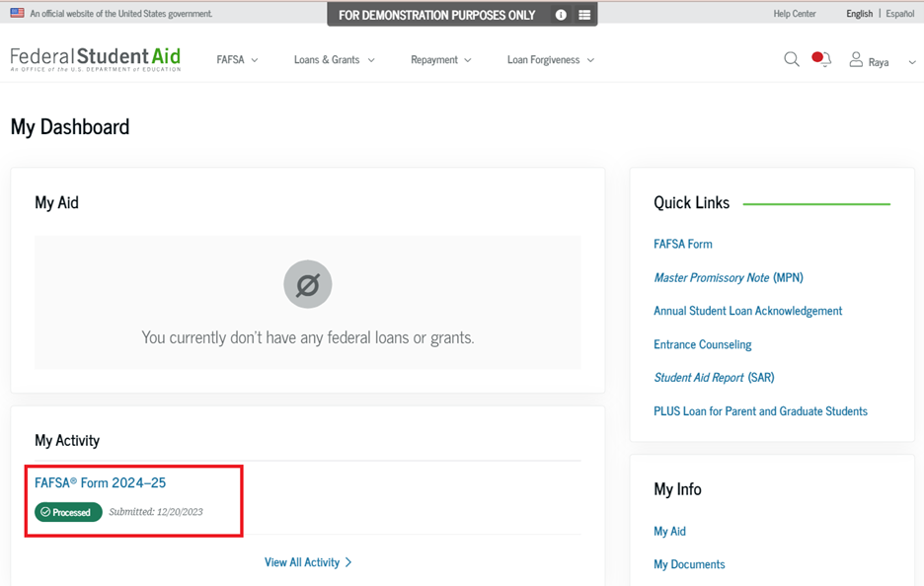Open the notifications bell icon

821,60
